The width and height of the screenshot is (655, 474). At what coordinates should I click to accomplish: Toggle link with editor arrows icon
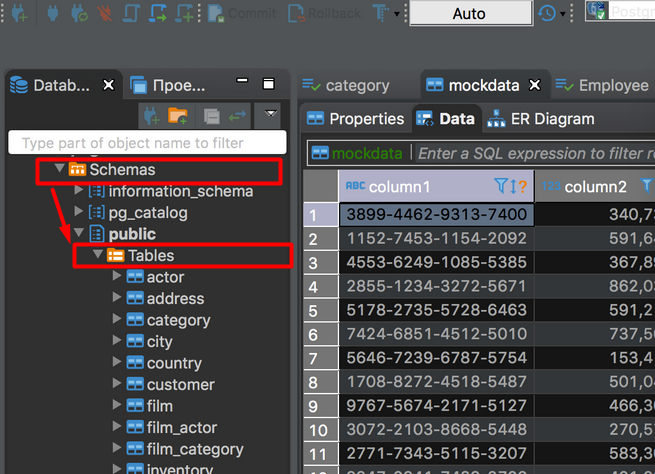click(x=237, y=116)
